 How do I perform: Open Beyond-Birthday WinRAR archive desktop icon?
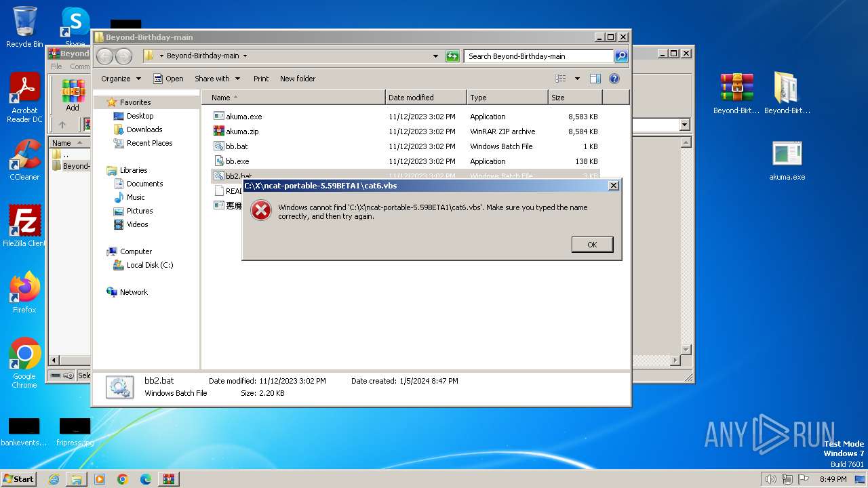[736, 94]
